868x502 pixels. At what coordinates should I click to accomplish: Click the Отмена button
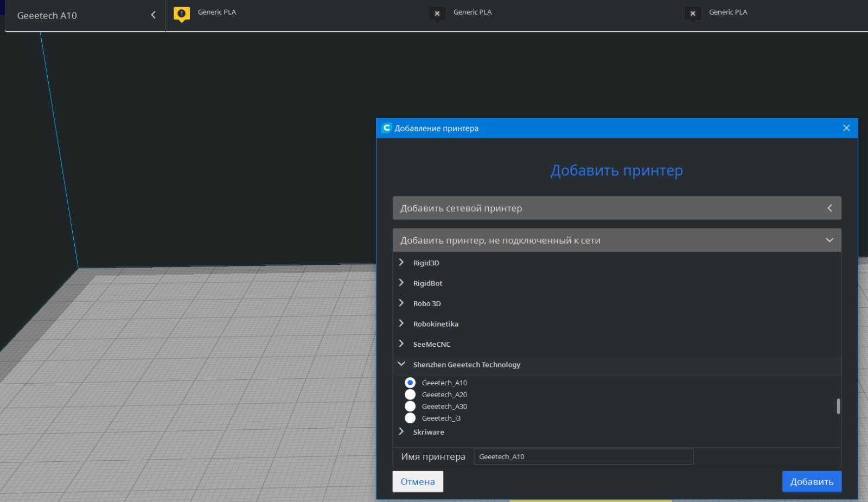[x=418, y=481]
